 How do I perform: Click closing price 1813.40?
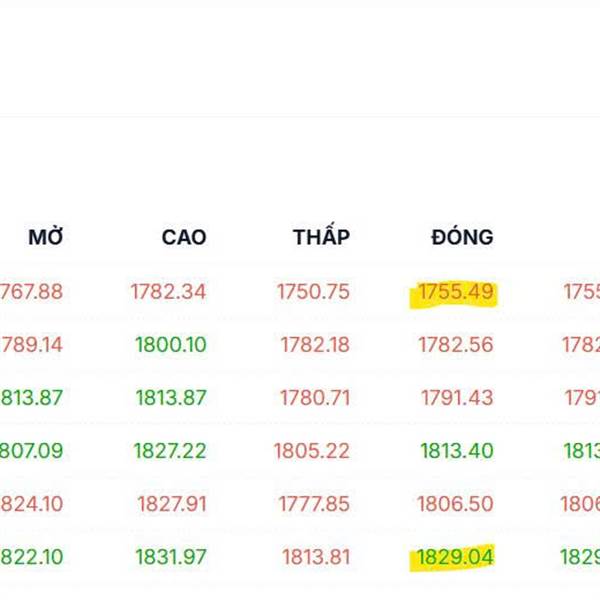pyautogui.click(x=456, y=451)
